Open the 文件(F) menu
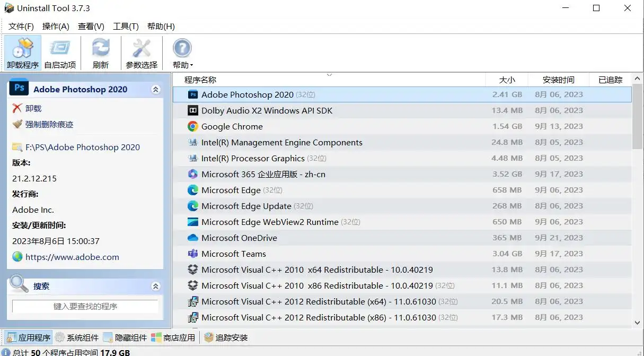The image size is (644, 356). point(21,27)
